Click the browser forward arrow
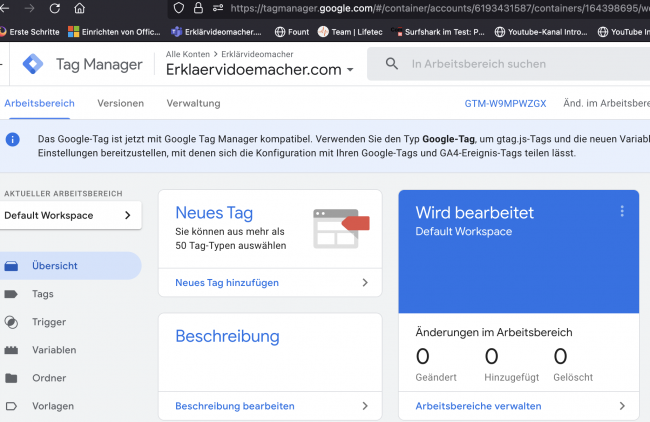650x422 pixels. point(29,8)
